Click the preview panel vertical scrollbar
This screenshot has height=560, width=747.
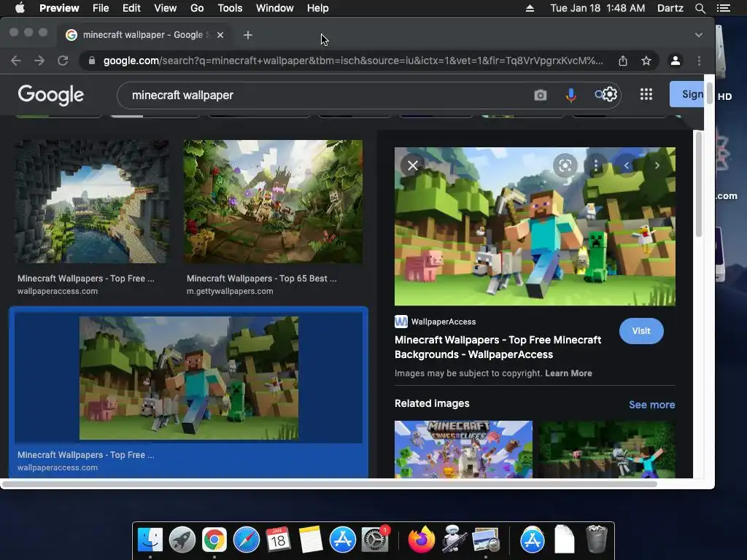pyautogui.click(x=699, y=184)
